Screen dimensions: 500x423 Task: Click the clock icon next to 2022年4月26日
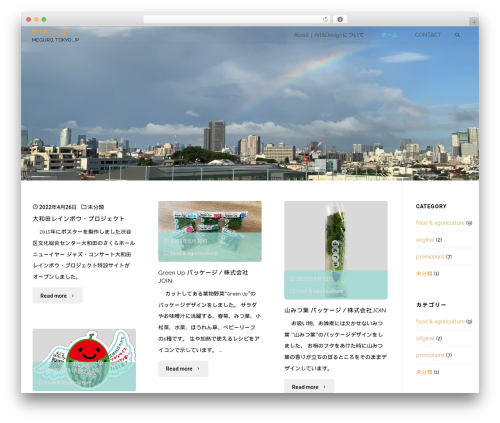pos(35,207)
